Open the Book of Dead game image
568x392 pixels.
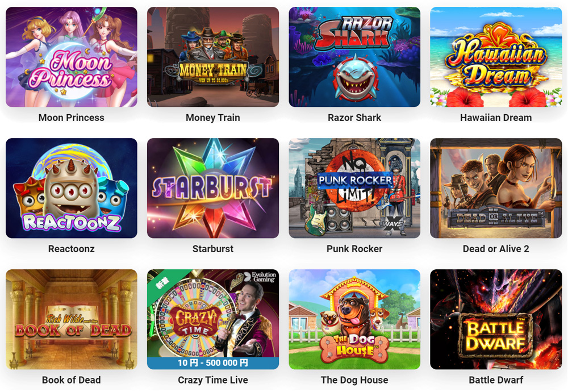click(x=72, y=319)
